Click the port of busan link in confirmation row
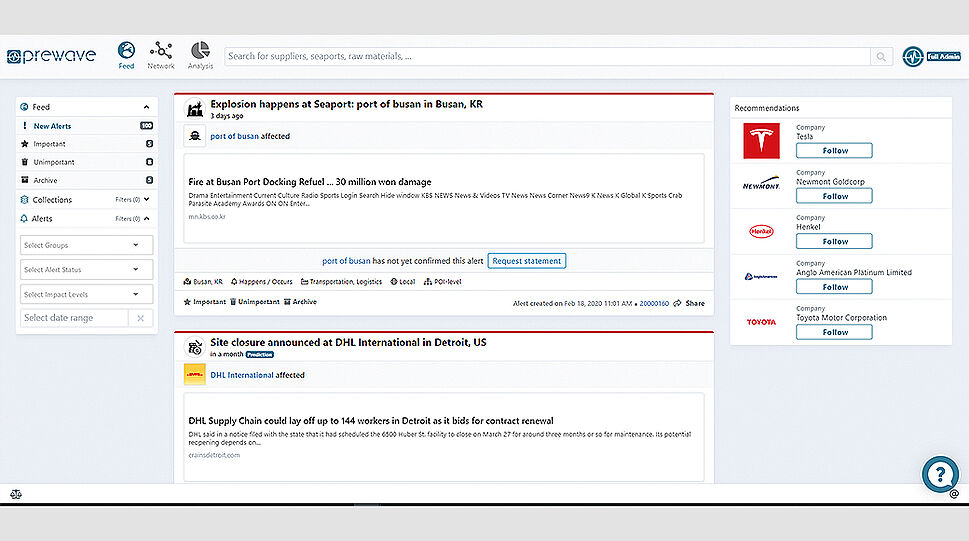 [346, 261]
